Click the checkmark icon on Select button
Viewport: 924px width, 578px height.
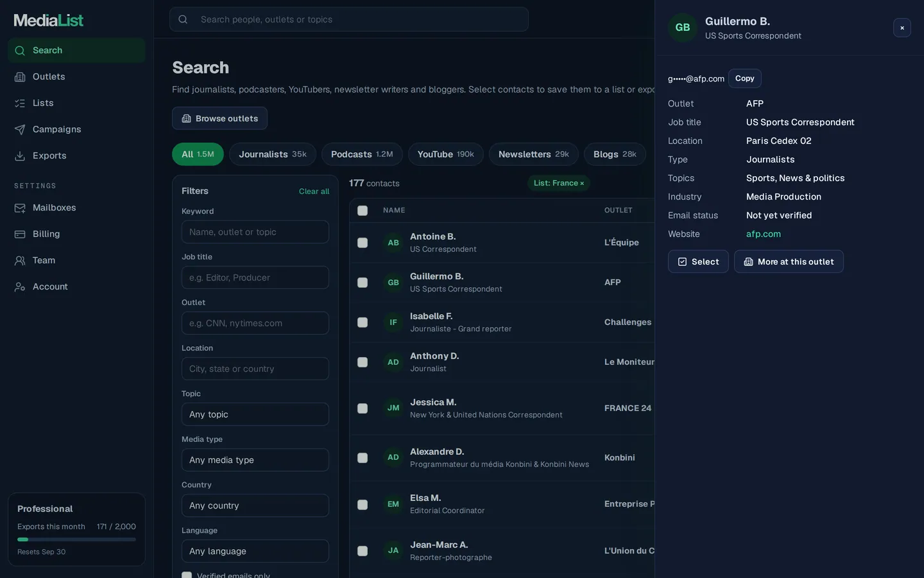point(682,262)
